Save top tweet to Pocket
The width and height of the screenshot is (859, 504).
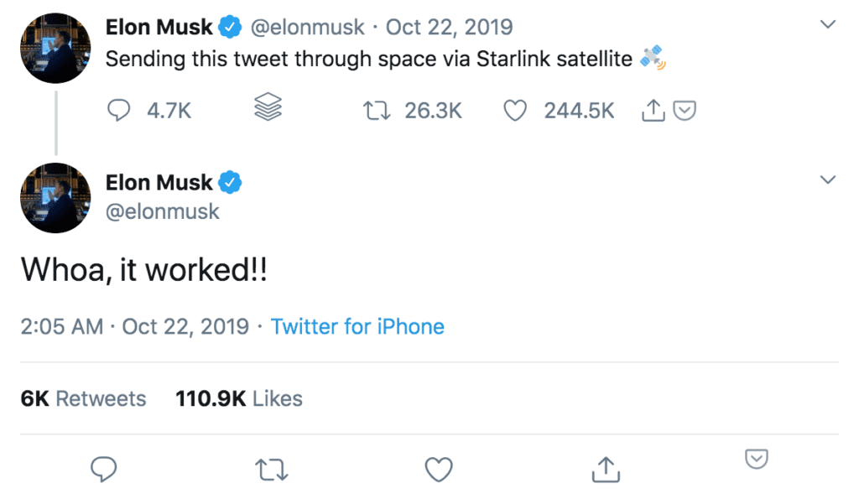685,111
